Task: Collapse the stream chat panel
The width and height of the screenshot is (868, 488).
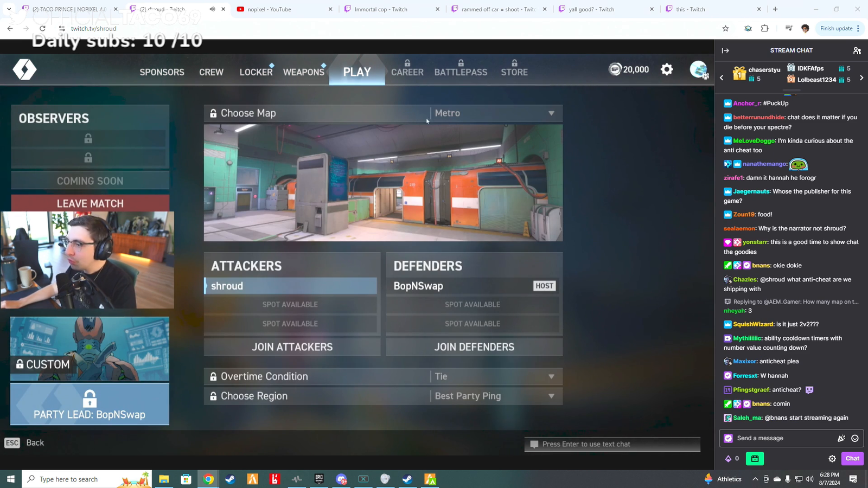Action: [725, 50]
